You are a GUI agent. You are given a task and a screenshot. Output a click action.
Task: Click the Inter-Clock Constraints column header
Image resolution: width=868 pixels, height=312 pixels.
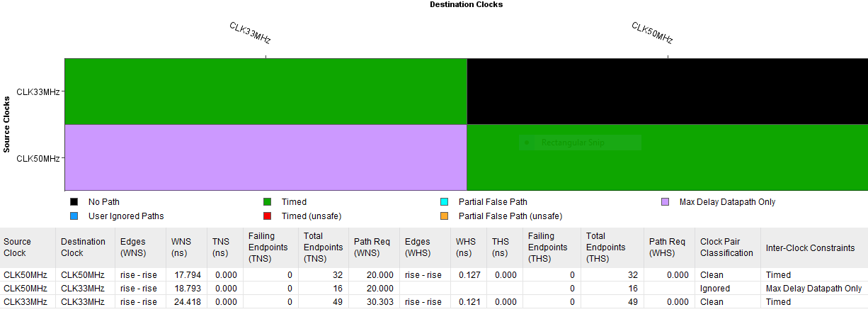click(x=814, y=247)
